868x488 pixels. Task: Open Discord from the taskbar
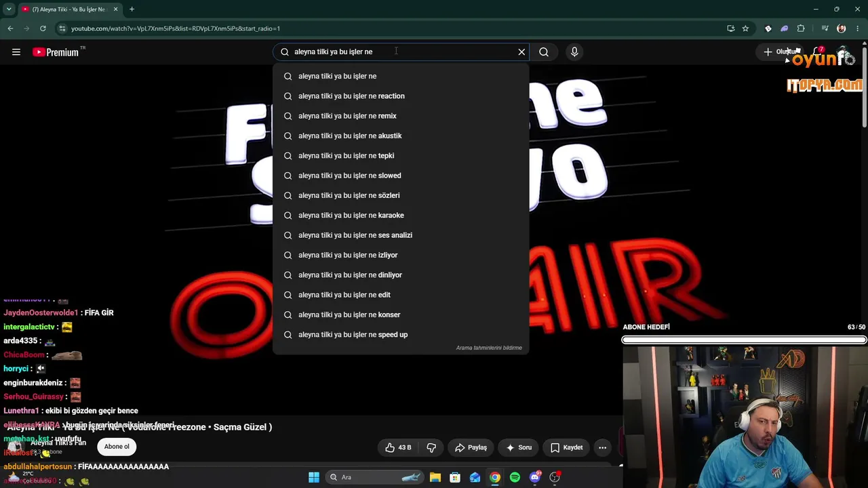pyautogui.click(x=535, y=477)
